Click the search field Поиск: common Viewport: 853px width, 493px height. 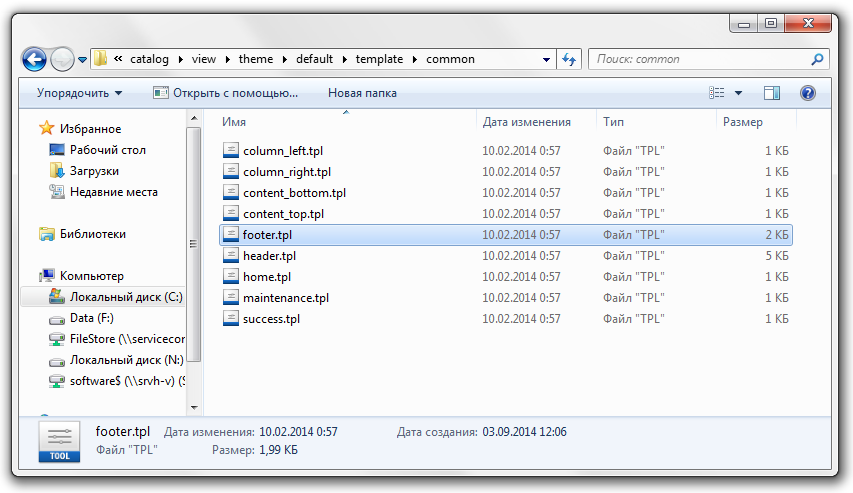(x=700, y=59)
